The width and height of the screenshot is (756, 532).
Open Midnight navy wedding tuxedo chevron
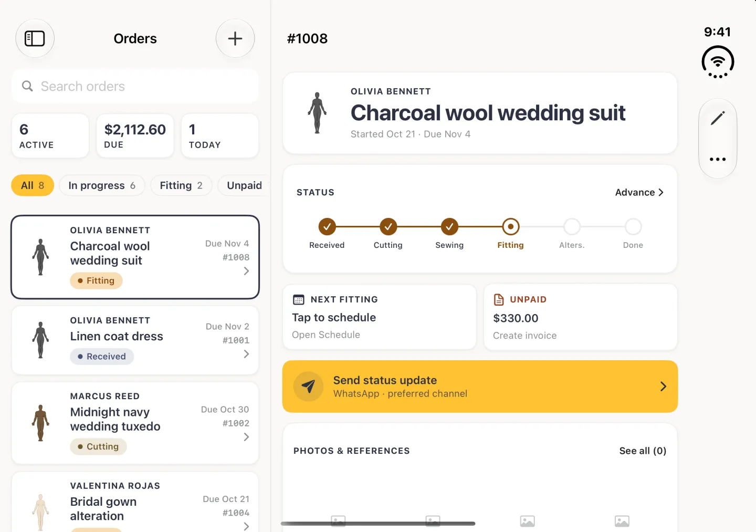pos(246,437)
